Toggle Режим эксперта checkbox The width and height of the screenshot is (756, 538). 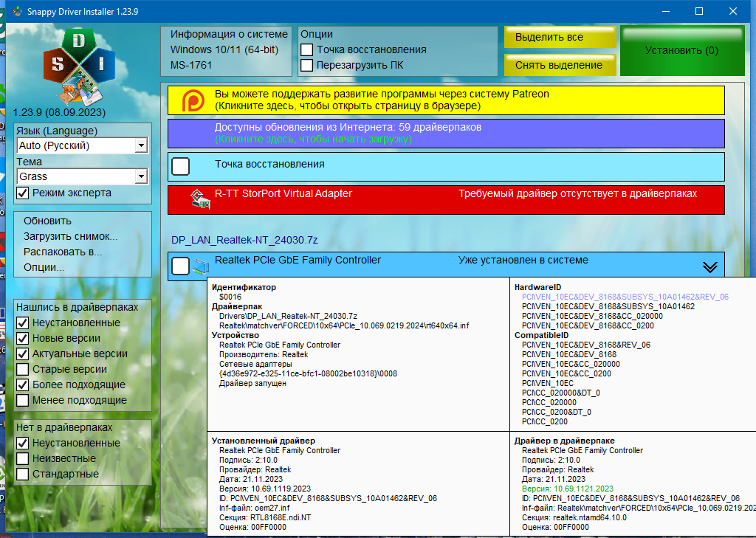click(x=23, y=193)
